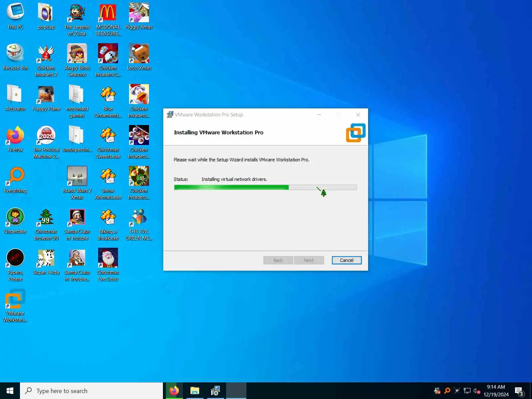
Task: Open the mcdonald games folder
Action: pyautogui.click(x=77, y=101)
